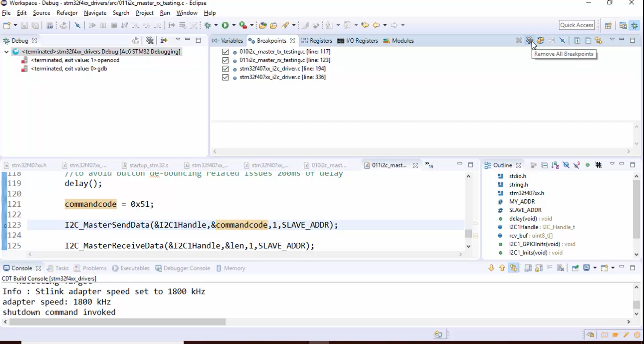644x344 pixels.
Task: Switch to Debug perspective icon at top right
Action: point(635,25)
